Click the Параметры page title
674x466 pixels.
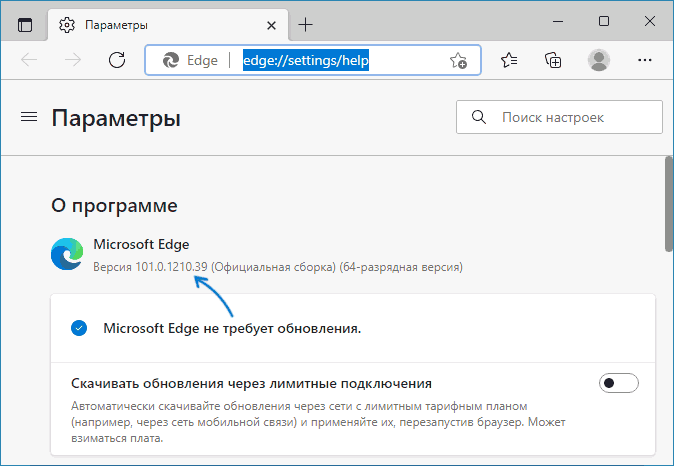click(116, 118)
